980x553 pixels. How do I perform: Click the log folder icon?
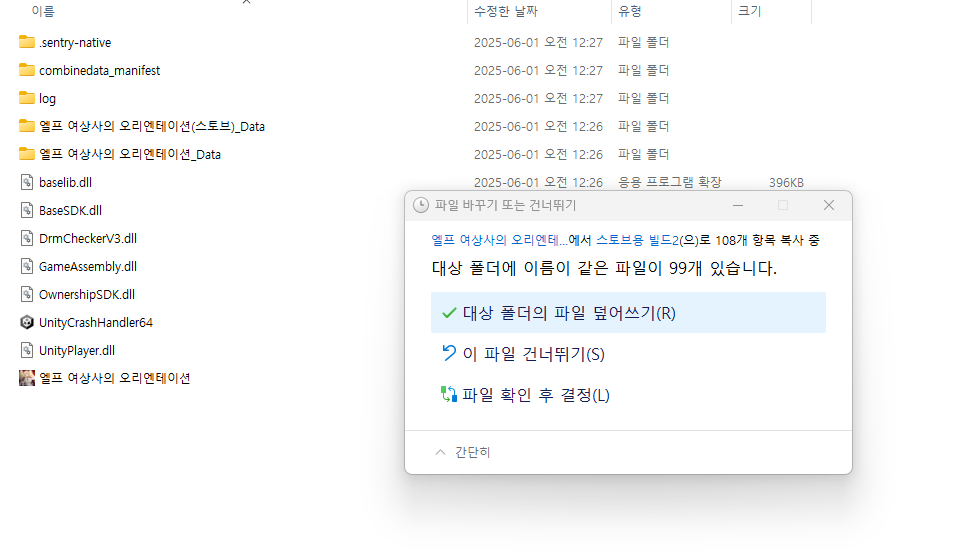tap(26, 98)
